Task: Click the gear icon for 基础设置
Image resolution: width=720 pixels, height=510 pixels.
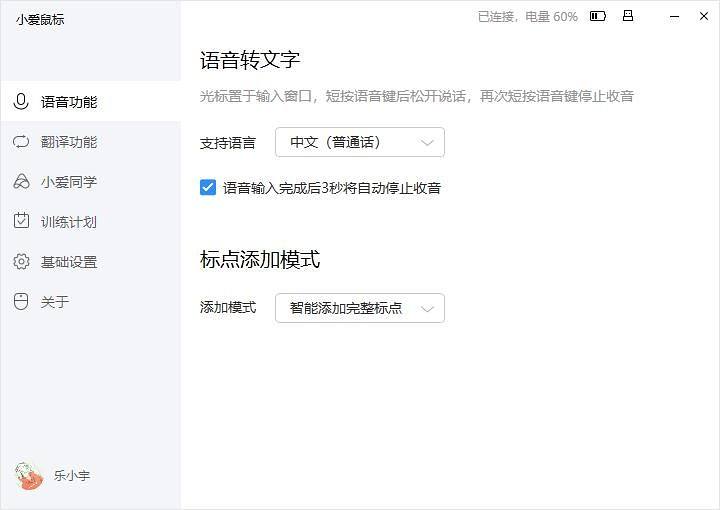Action: tap(21, 261)
